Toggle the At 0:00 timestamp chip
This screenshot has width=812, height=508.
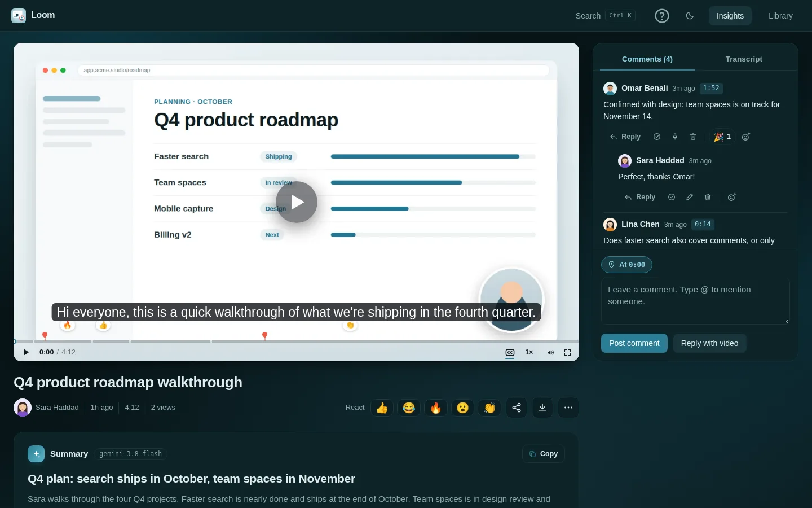(626, 265)
